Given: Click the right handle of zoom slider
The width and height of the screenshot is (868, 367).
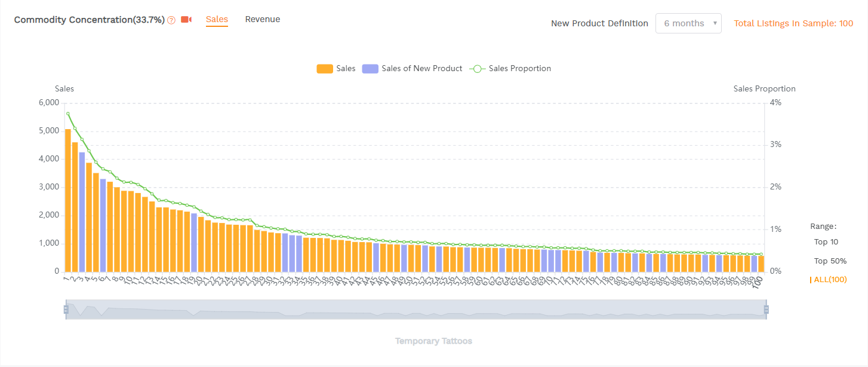Looking at the screenshot, I should click(x=766, y=310).
